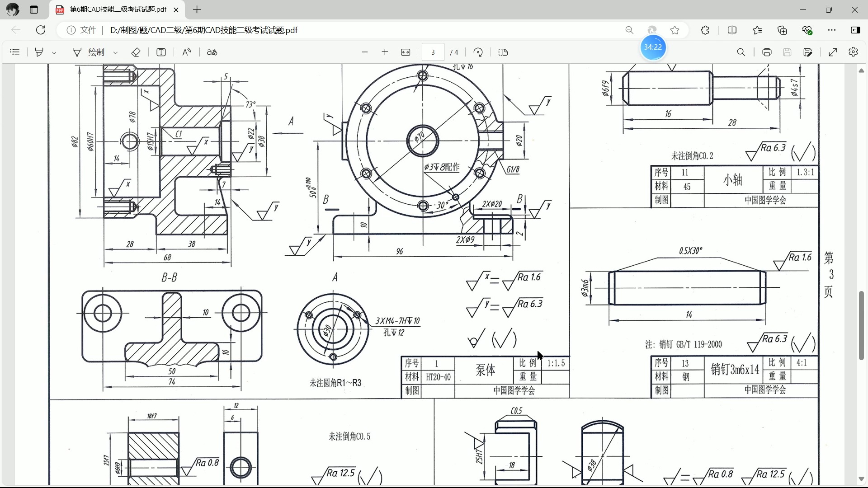868x488 pixels.
Task: Print the PDF document
Action: [767, 52]
